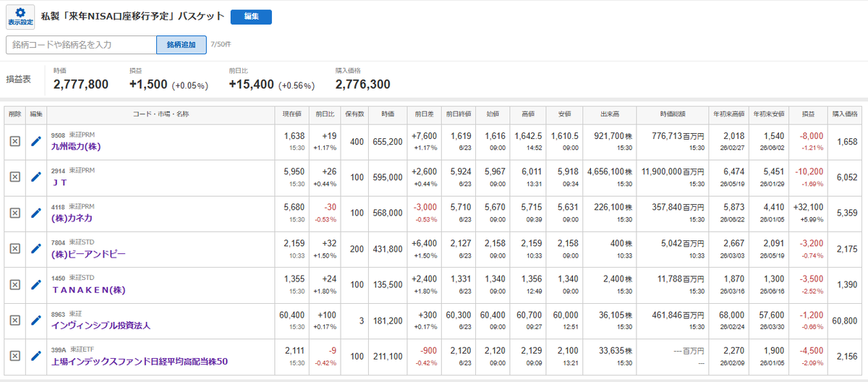Delete the TANAKEN row with X icon

(14, 284)
